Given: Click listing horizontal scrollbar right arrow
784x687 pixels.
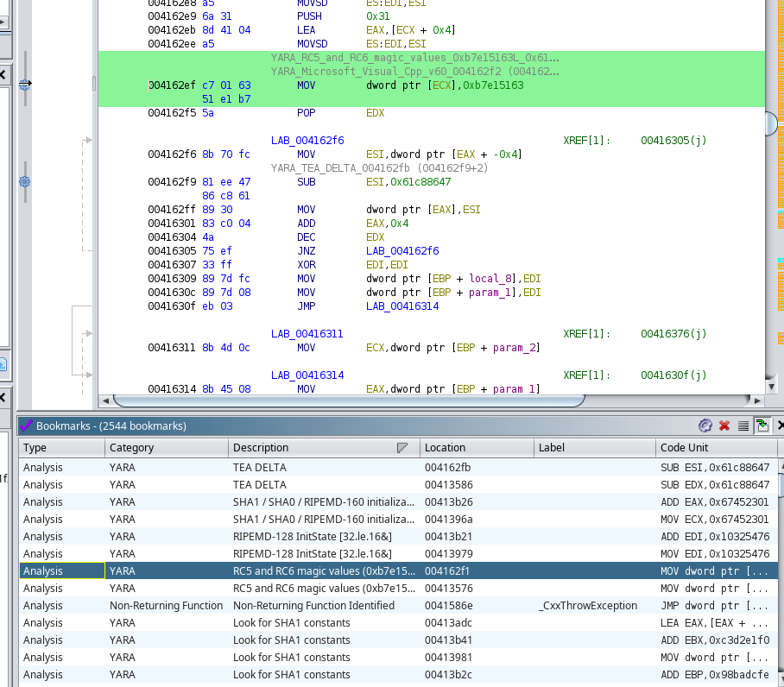Looking at the screenshot, I should pos(758,400).
